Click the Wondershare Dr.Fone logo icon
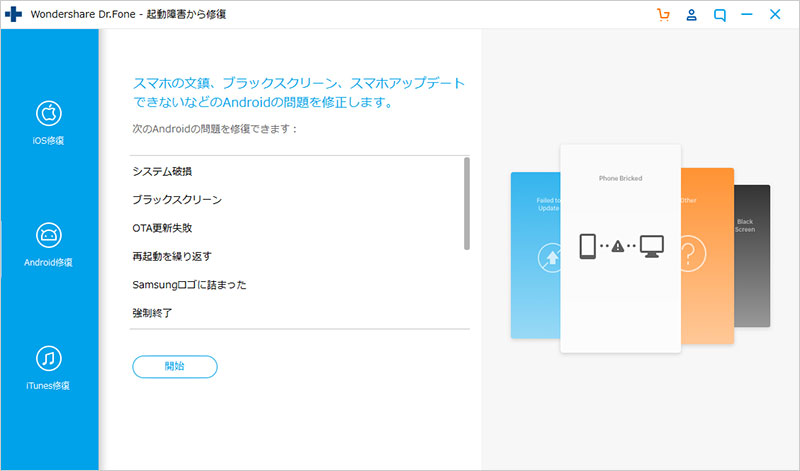The image size is (800, 471). (x=13, y=14)
